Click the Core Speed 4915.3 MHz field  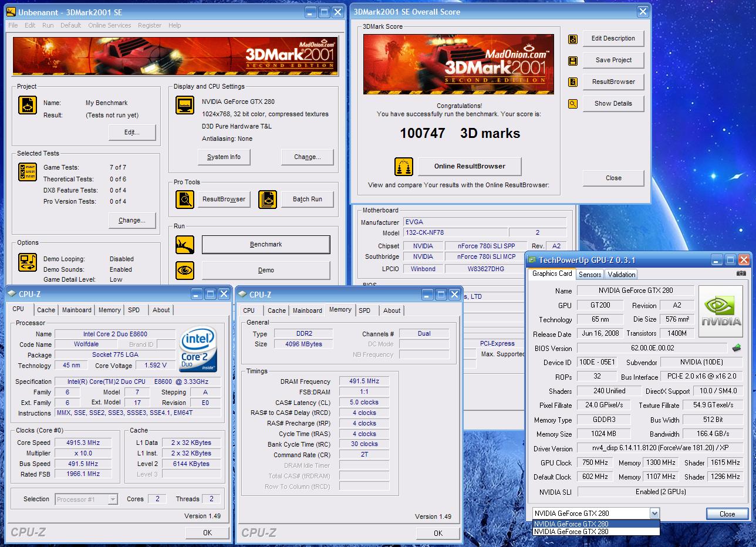82,443
